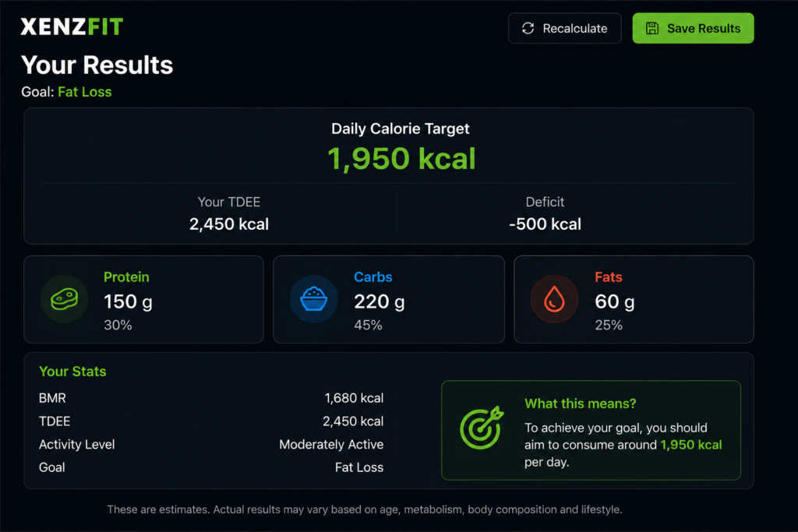Image resolution: width=798 pixels, height=532 pixels.
Task: Click the green Protein steak icon
Action: coord(64,299)
